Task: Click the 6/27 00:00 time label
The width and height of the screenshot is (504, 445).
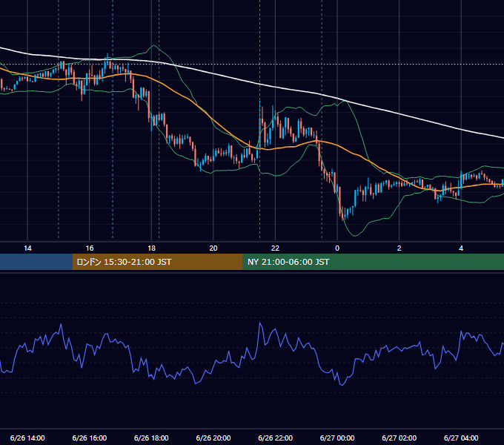Action: coord(337,438)
